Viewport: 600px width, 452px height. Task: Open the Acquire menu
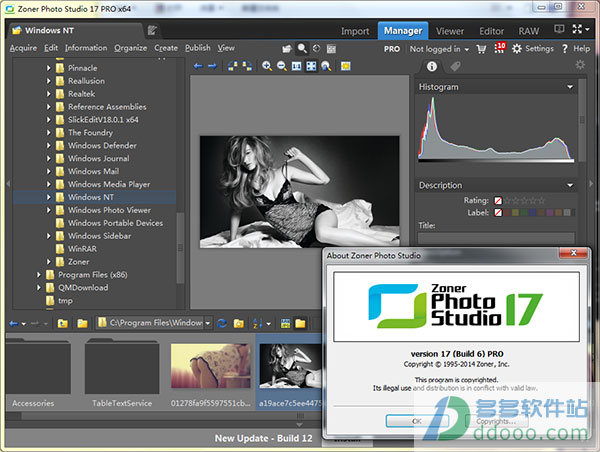[x=23, y=48]
